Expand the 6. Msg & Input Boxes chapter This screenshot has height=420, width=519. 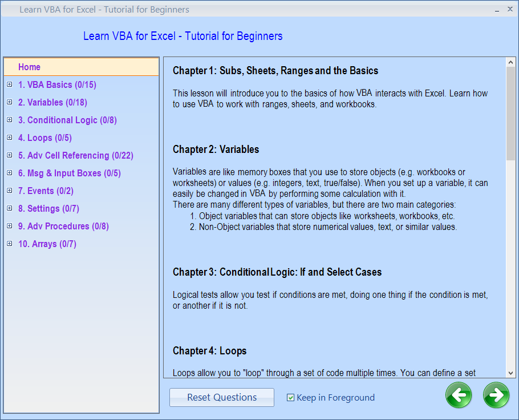10,173
